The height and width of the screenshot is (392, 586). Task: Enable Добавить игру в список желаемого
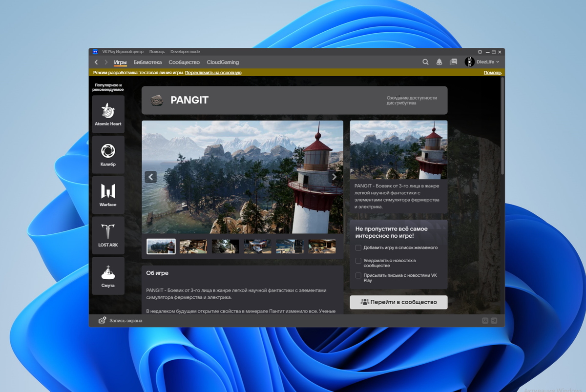point(358,248)
